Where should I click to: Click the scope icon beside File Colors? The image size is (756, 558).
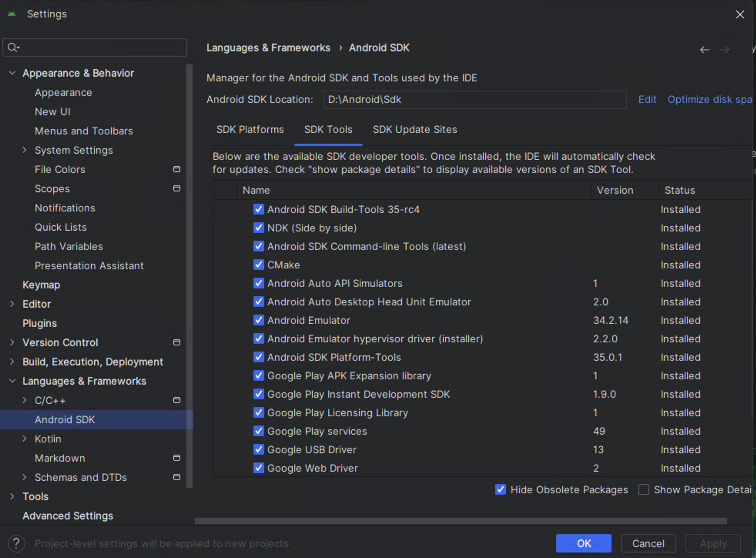click(x=177, y=169)
